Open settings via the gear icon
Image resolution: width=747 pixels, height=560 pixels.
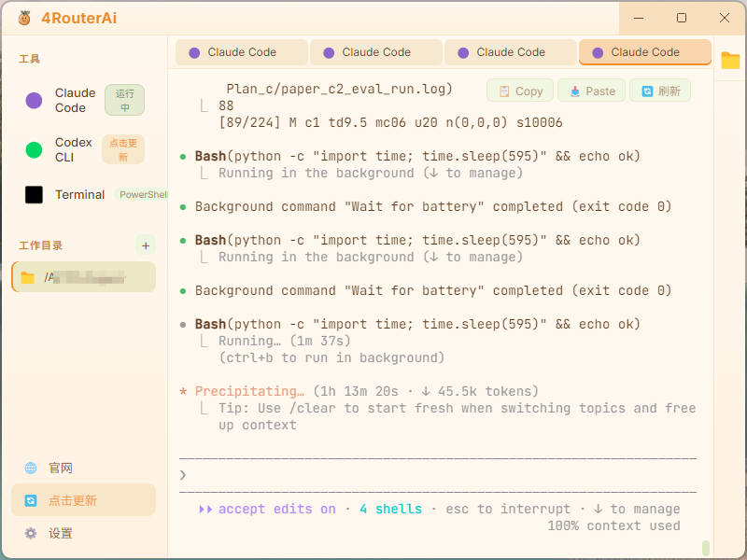click(31, 533)
